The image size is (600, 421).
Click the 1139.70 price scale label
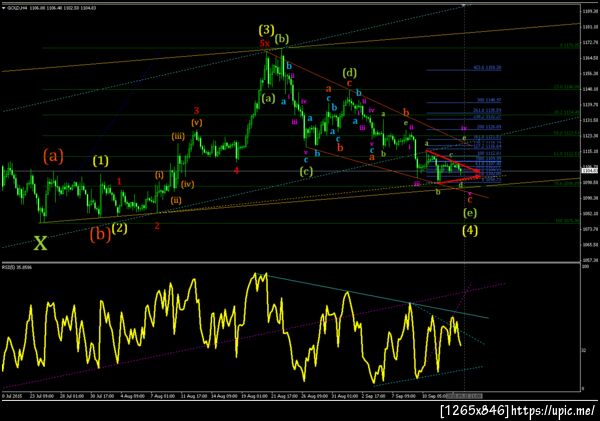(590, 104)
